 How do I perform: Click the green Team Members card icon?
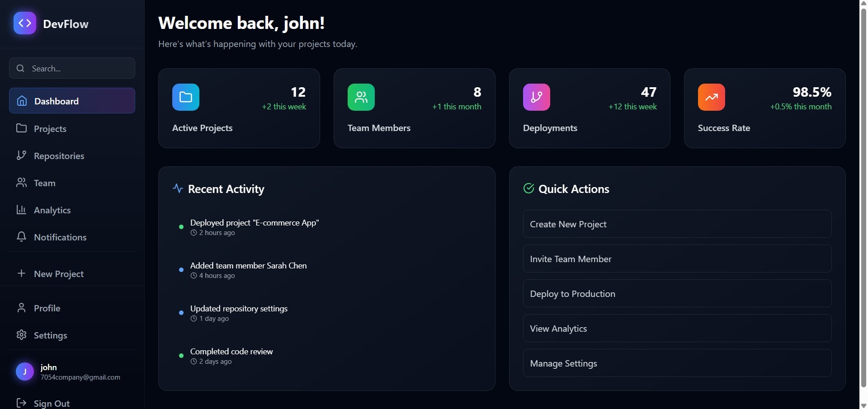click(x=361, y=97)
